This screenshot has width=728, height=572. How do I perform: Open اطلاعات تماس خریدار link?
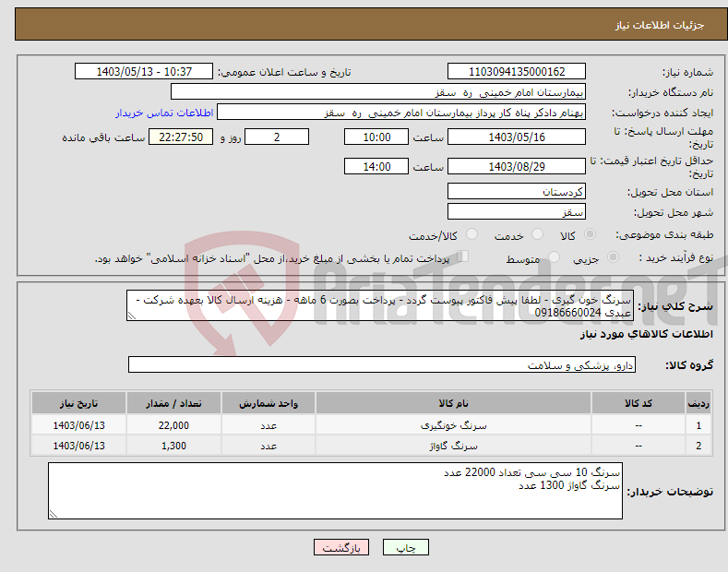[164, 113]
